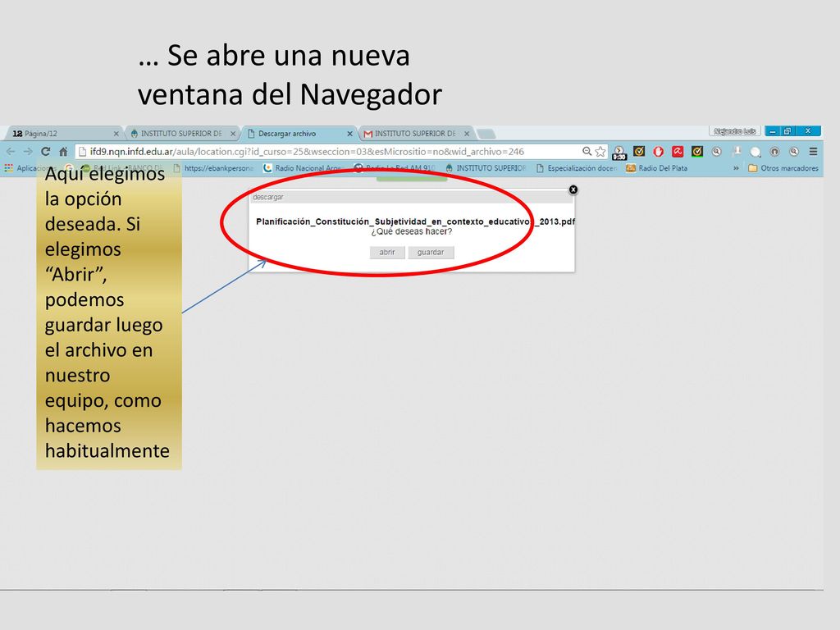The width and height of the screenshot is (840, 630).
Task: Click the pin-shaped extension icon
Action: pos(737,152)
